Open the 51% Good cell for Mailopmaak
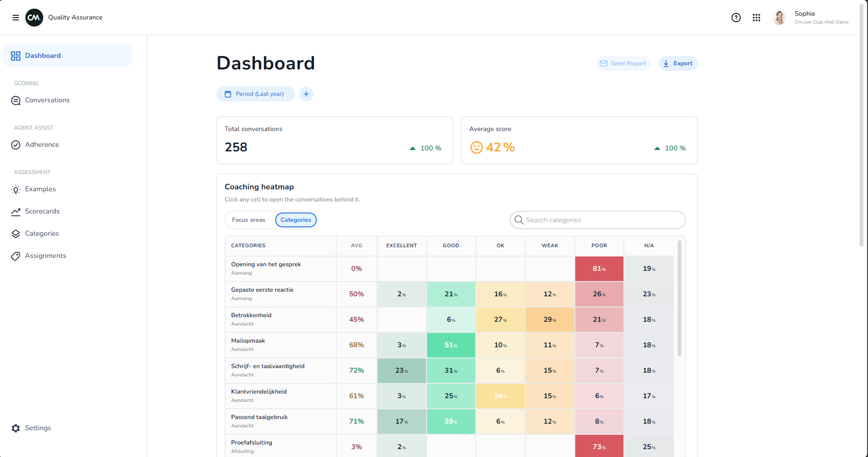The height and width of the screenshot is (457, 868). 451,345
